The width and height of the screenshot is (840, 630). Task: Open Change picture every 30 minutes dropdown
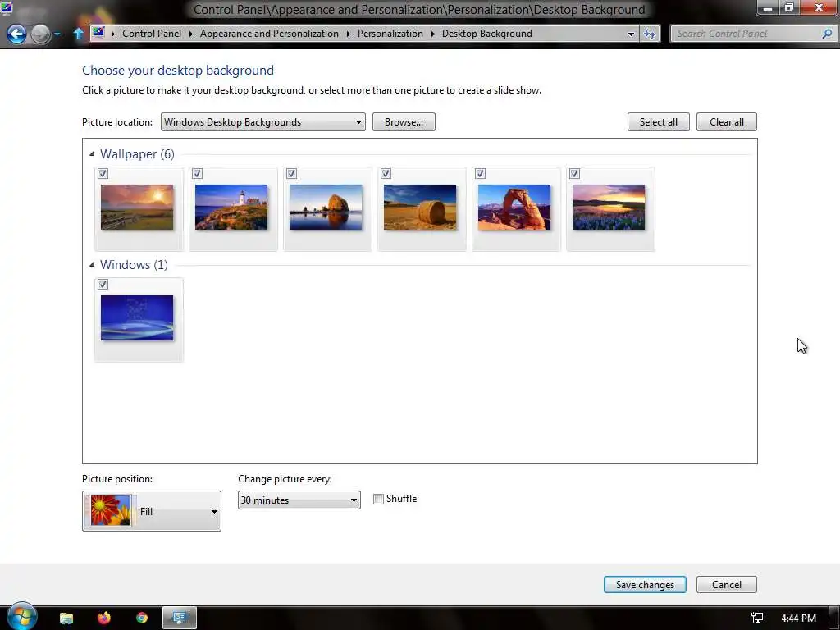pos(299,500)
